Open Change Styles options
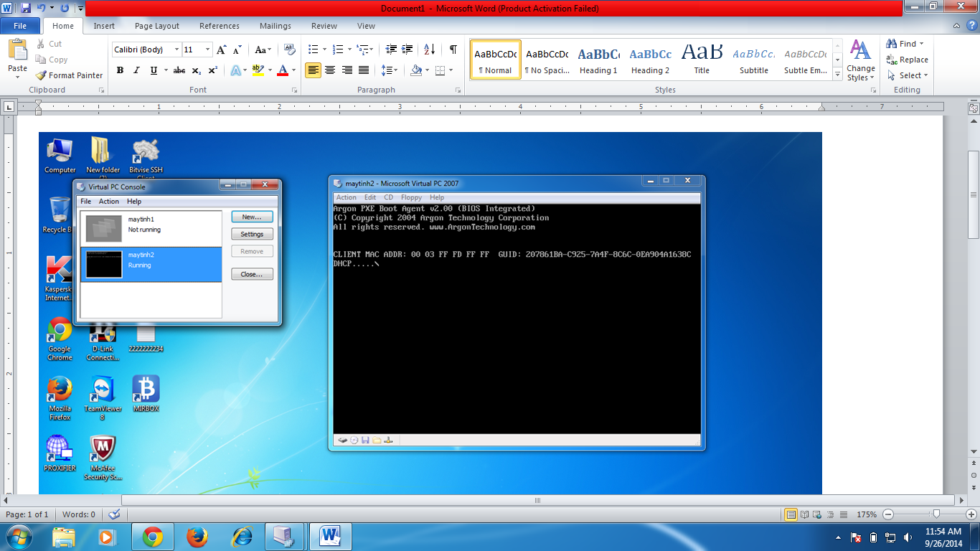 coord(860,60)
